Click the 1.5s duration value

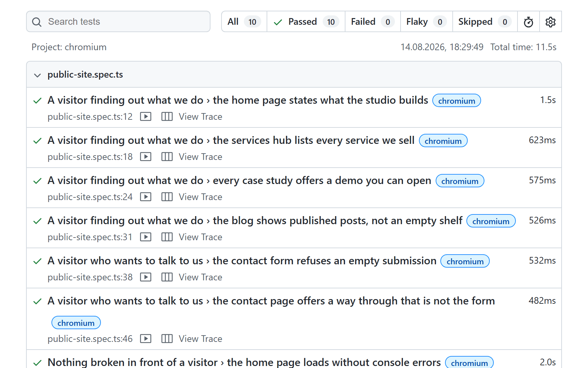[548, 100]
